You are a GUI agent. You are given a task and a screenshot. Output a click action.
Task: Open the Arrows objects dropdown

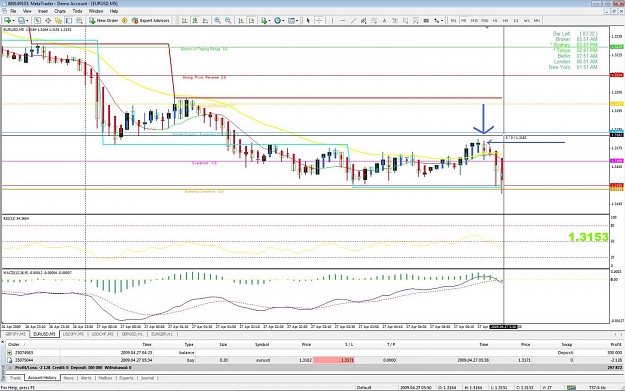[x=439, y=20]
